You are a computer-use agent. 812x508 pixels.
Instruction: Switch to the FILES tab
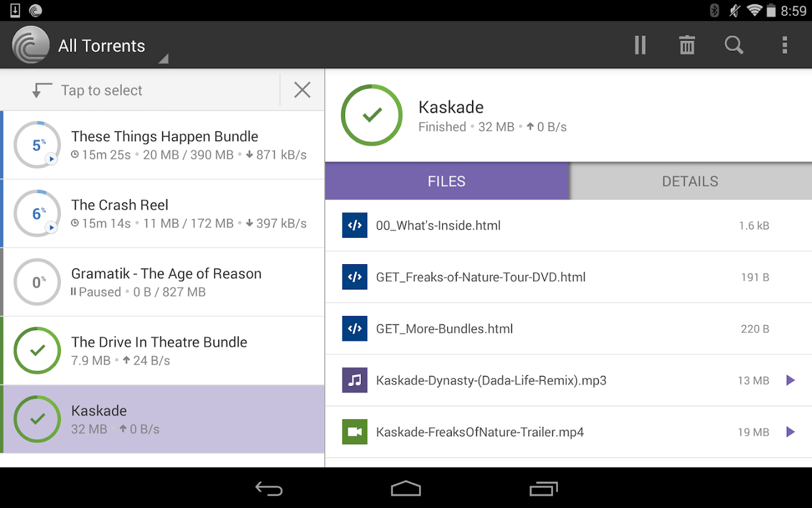tap(447, 181)
